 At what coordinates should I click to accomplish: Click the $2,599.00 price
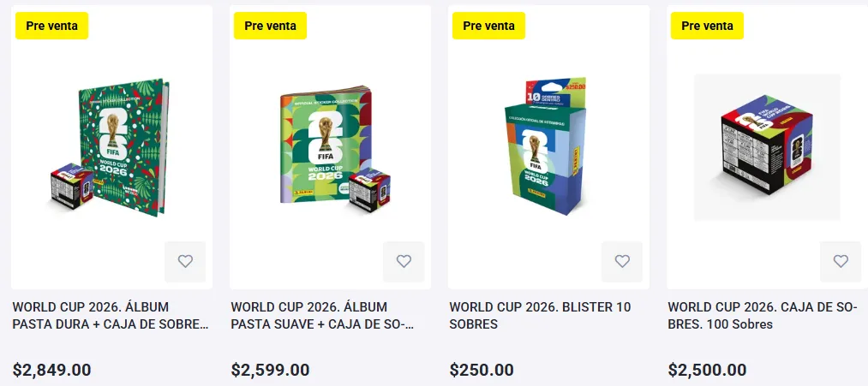click(x=270, y=371)
